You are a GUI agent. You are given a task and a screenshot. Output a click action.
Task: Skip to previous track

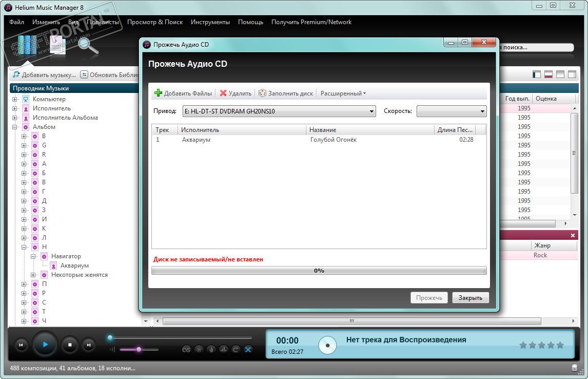coord(21,345)
